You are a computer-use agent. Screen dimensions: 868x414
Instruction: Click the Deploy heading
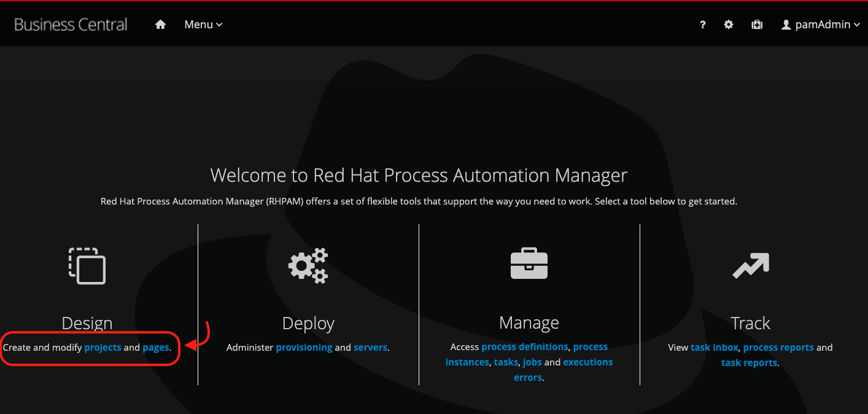(308, 323)
